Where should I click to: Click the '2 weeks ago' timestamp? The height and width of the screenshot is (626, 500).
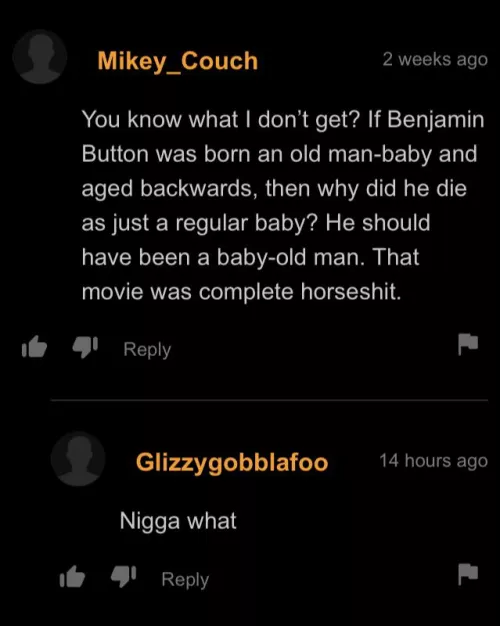click(435, 59)
